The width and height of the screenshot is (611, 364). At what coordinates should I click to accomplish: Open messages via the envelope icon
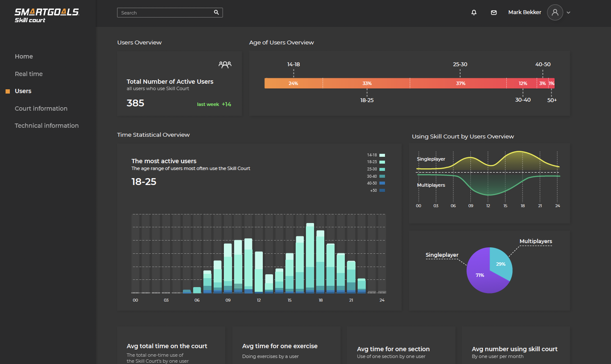coord(494,12)
